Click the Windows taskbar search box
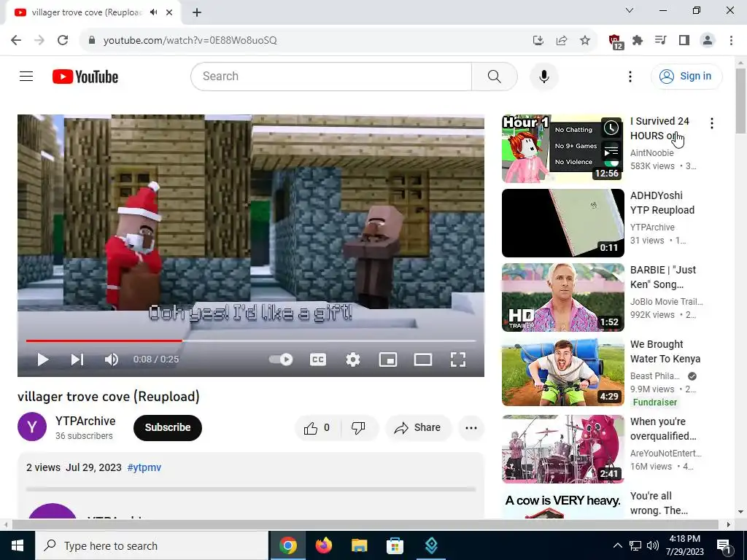747x560 pixels. tap(152, 545)
